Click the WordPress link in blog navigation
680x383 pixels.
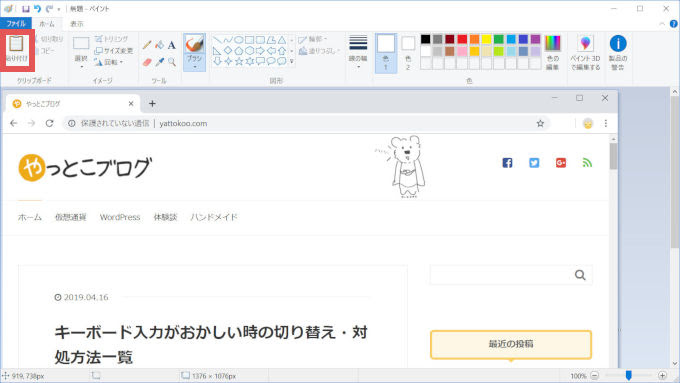click(120, 217)
